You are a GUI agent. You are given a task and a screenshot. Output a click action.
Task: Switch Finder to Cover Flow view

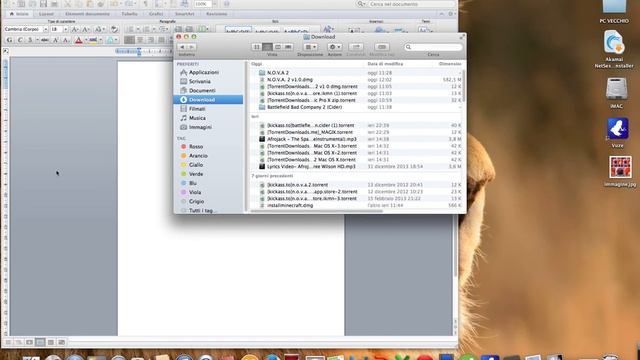coord(288,47)
